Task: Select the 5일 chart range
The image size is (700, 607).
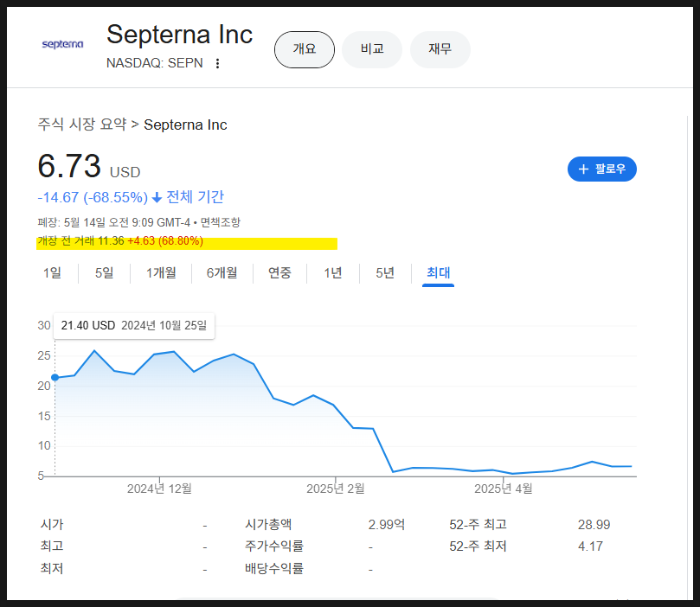Action: 104,272
